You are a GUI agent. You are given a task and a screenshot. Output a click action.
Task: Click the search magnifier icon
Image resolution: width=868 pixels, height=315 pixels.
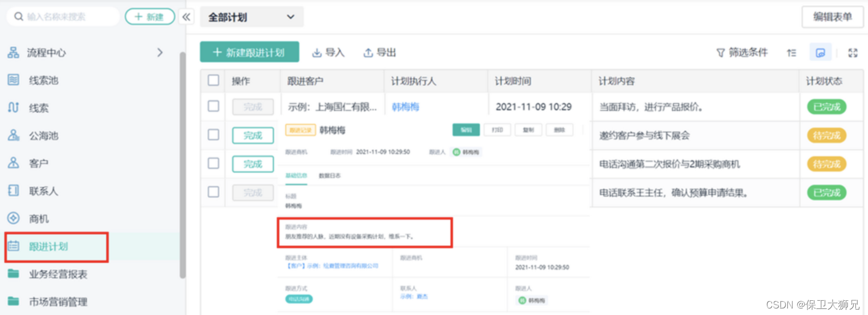tap(19, 17)
